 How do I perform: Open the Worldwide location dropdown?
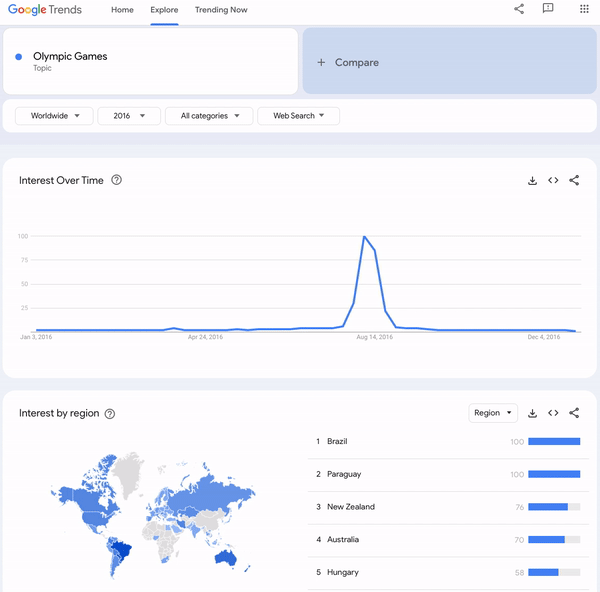[x=54, y=116]
